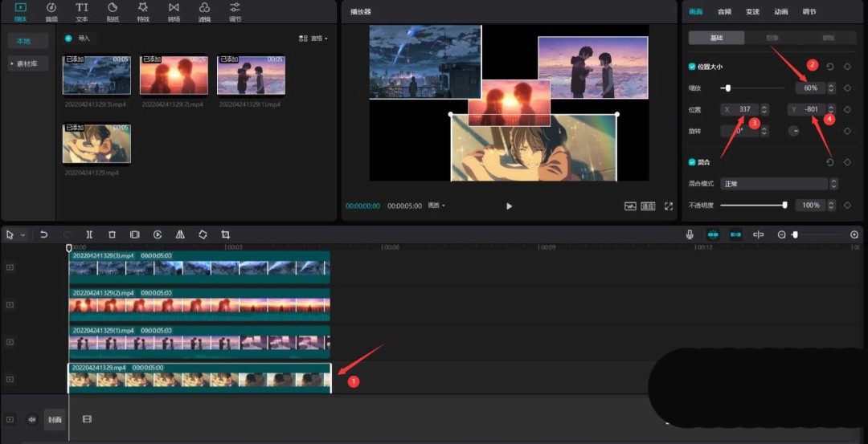Screen dimensions: 868x444
Task: Click the undo arrow in timeline toolbar
Action: coord(44,234)
